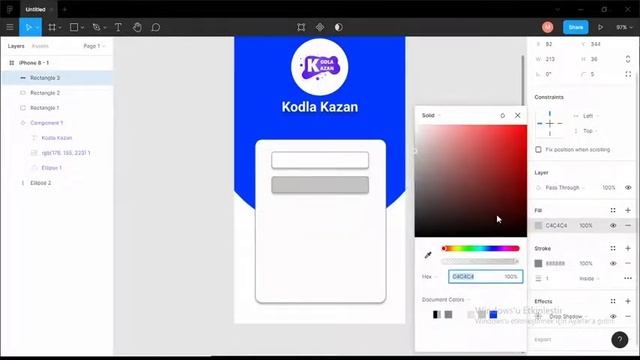
Task: Open a new tab with plus
Action: [x=64, y=9]
